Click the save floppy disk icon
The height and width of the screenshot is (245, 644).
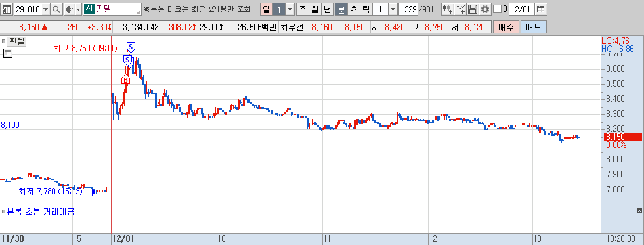(x=473, y=9)
